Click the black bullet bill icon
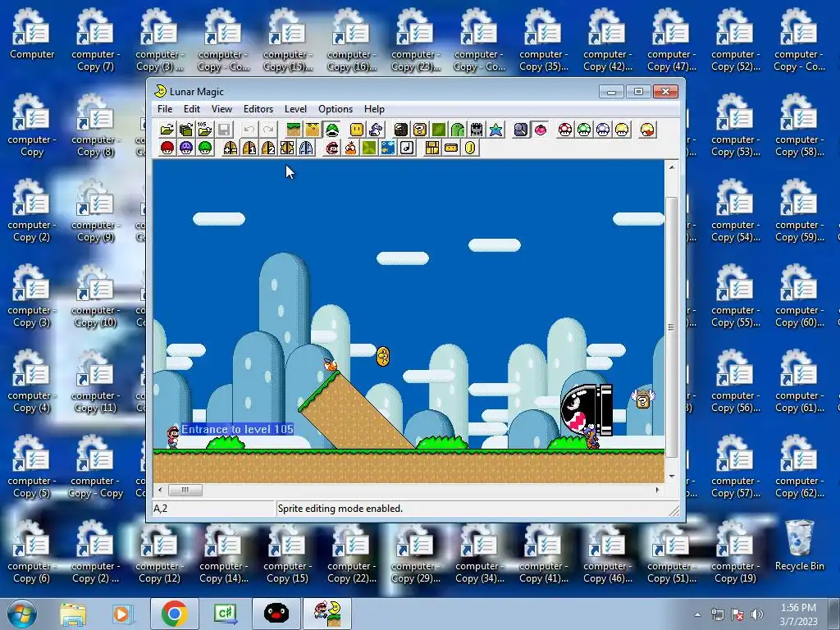The height and width of the screenshot is (630, 840). tap(400, 130)
